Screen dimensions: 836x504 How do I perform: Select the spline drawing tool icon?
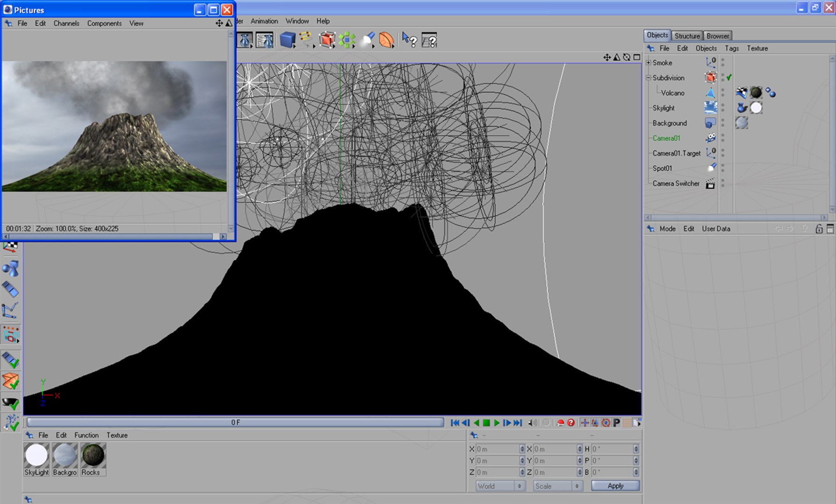(306, 39)
